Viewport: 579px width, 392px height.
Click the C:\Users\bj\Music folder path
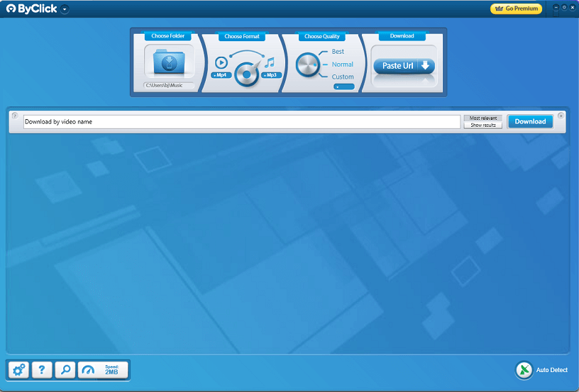point(169,85)
